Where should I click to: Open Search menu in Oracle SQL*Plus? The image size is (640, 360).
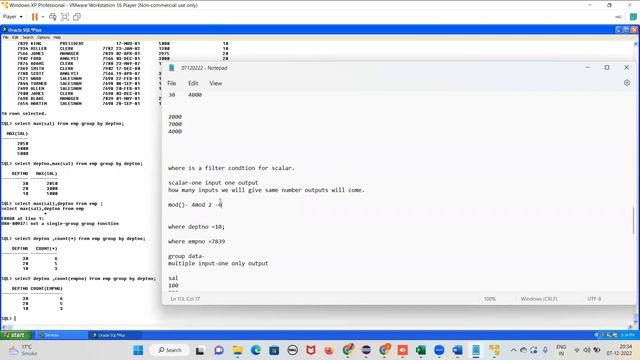(x=28, y=37)
